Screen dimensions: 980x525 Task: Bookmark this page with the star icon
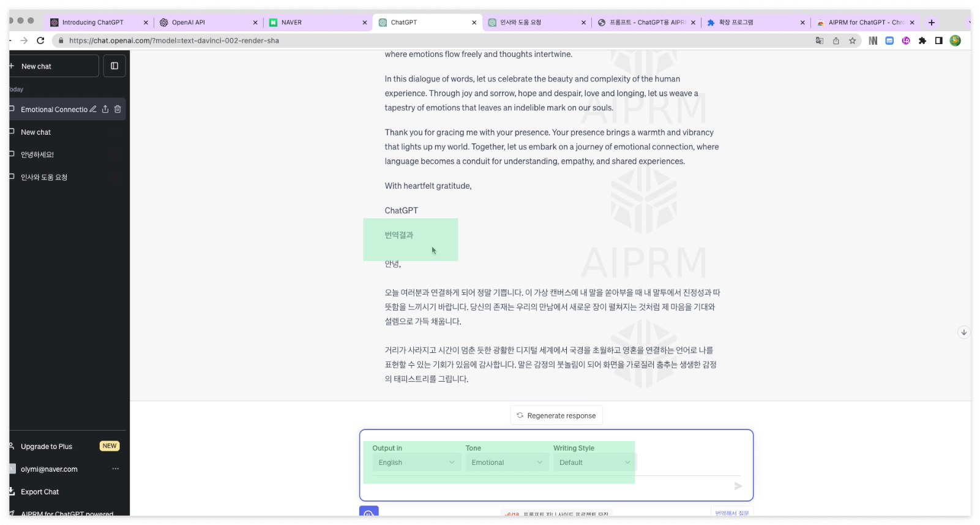[852, 40]
